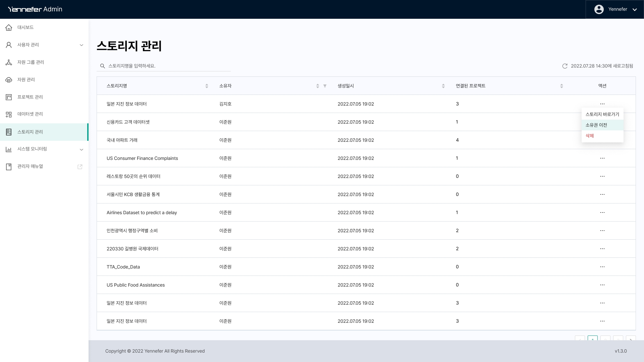This screenshot has height=362, width=644.
Task: Go to next page in pagination
Action: pyautogui.click(x=631, y=339)
